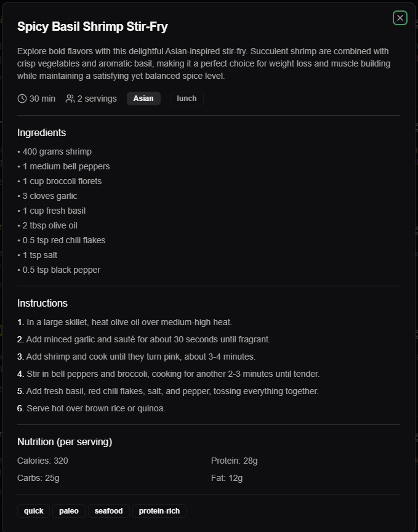Image resolution: width=418 pixels, height=532 pixels.
Task: Click the lunch category label
Action: [187, 98]
